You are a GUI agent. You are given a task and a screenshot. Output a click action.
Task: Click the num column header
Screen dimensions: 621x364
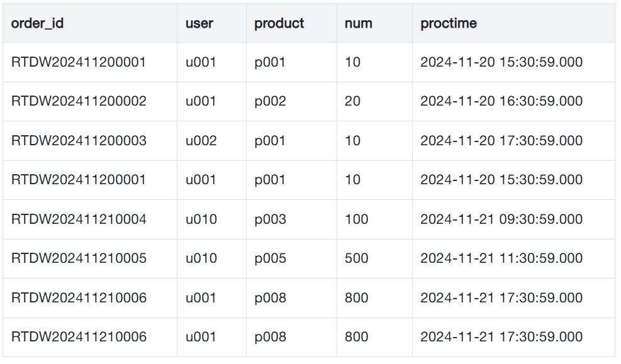pos(359,23)
